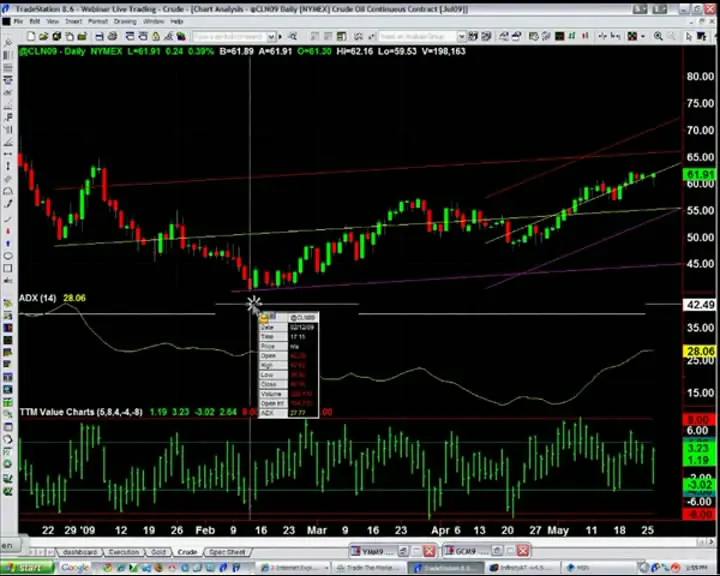Select the pointer cursor tool in top toolbar
Image resolution: width=720 pixels, height=576 pixels.
click(x=688, y=36)
